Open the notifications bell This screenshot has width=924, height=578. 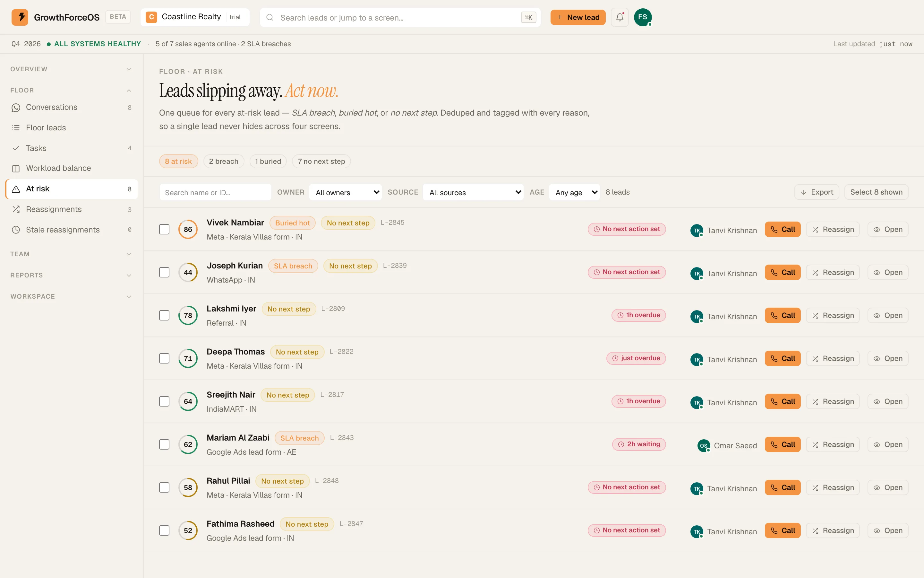[x=620, y=17]
